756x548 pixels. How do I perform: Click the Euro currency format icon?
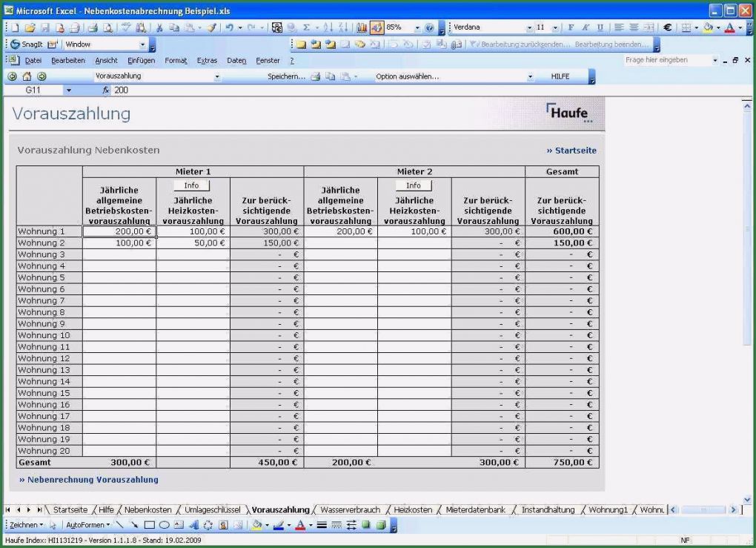pyautogui.click(x=667, y=27)
